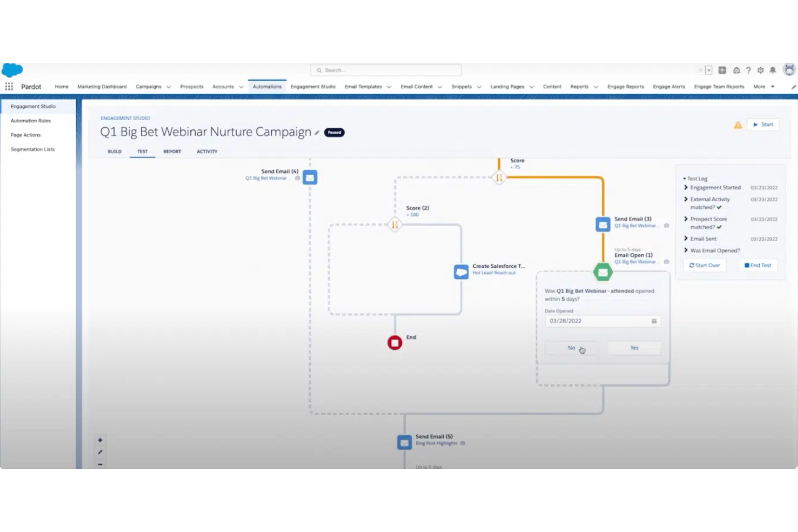Image resolution: width=798 pixels, height=532 pixels.
Task: Open the Marketing Dashboard nav tab
Action: (x=102, y=87)
